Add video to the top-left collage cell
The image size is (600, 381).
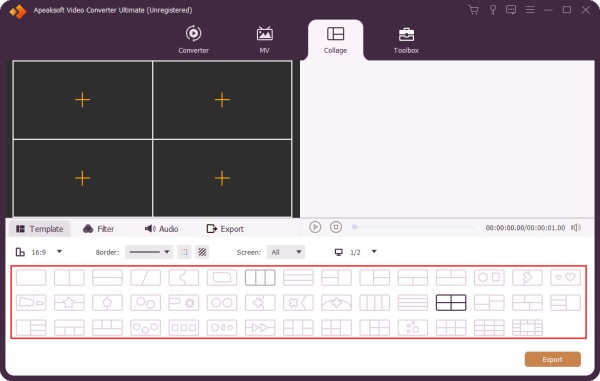tap(83, 100)
